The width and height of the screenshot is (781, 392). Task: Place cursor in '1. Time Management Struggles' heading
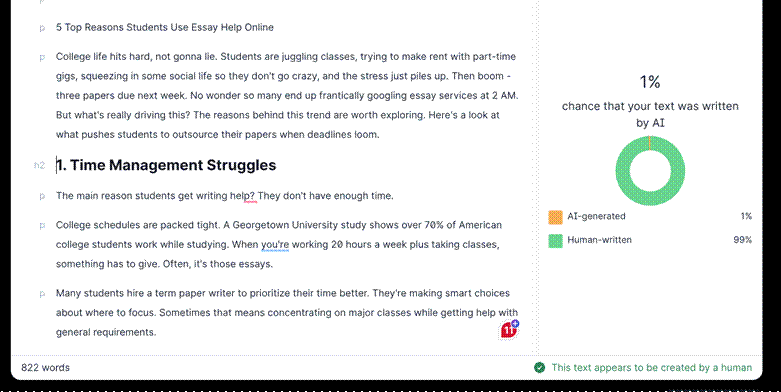point(166,165)
